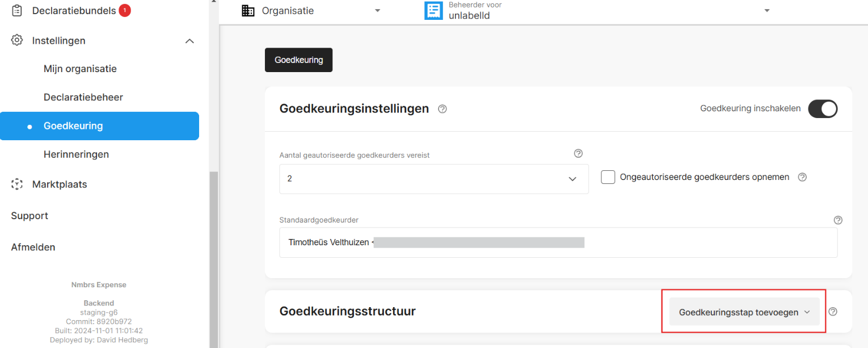
Task: Open Herinneringen settings page
Action: tap(76, 154)
